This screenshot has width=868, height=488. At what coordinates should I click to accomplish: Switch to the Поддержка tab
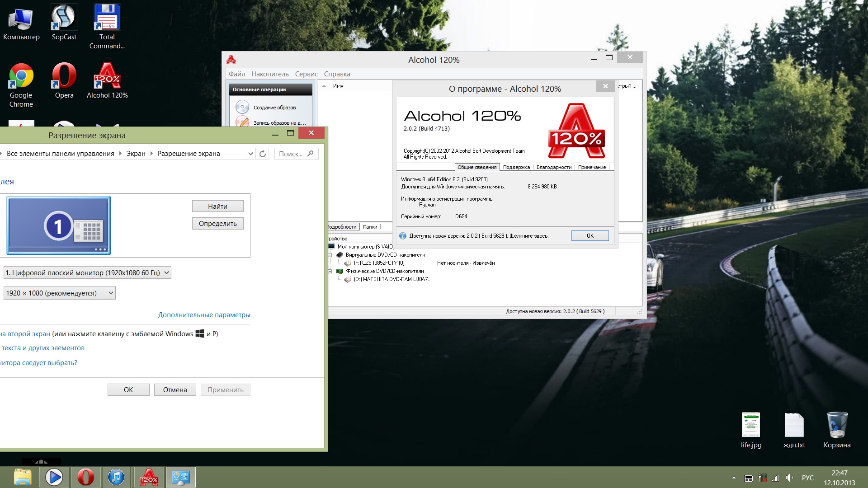coord(516,167)
